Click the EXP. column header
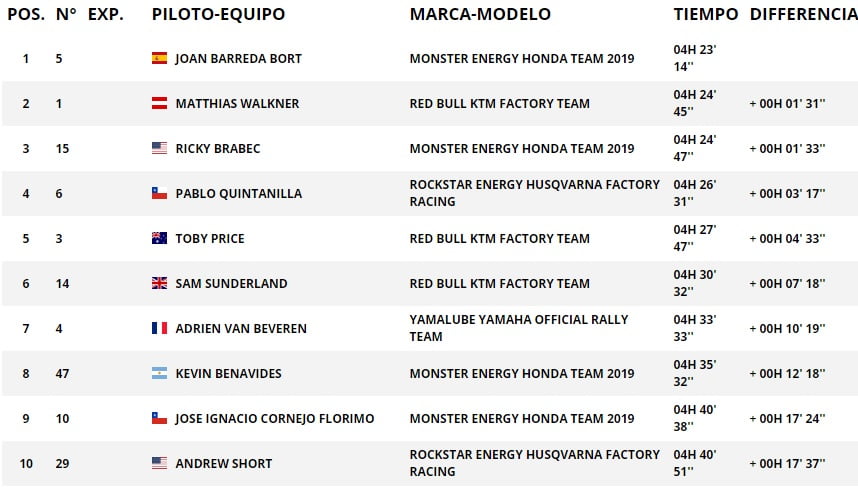858x491 pixels. [106, 14]
